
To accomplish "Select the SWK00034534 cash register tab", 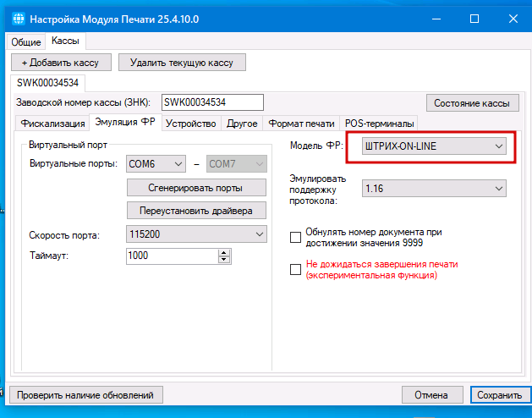I will [x=48, y=83].
